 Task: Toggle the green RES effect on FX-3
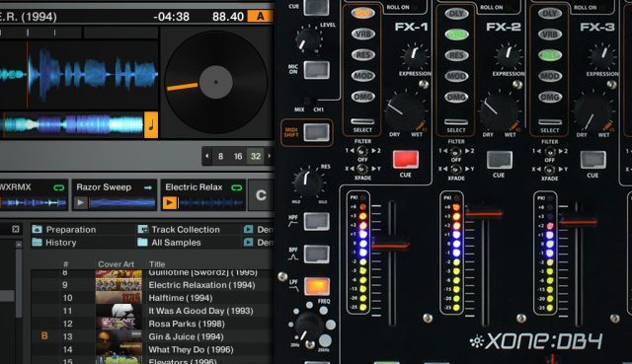pyautogui.click(x=550, y=55)
